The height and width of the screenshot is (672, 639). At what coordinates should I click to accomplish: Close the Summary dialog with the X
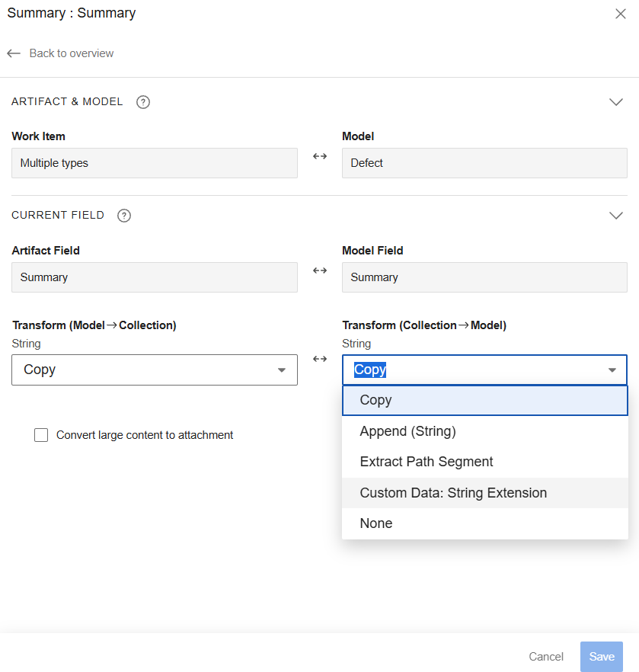pos(620,14)
